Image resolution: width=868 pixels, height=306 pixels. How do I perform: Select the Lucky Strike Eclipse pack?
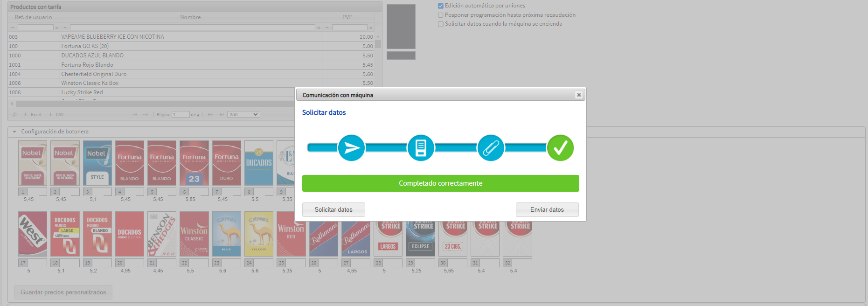coord(421,239)
